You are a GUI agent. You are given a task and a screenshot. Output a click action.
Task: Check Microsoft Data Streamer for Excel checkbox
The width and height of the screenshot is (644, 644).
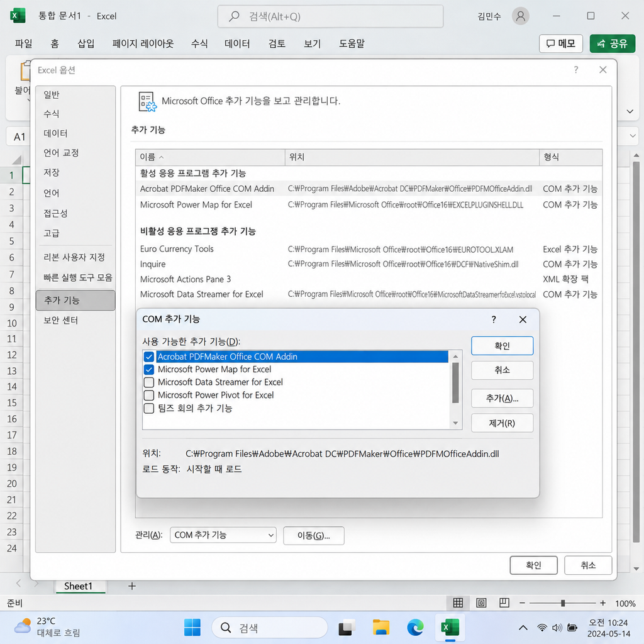point(148,382)
